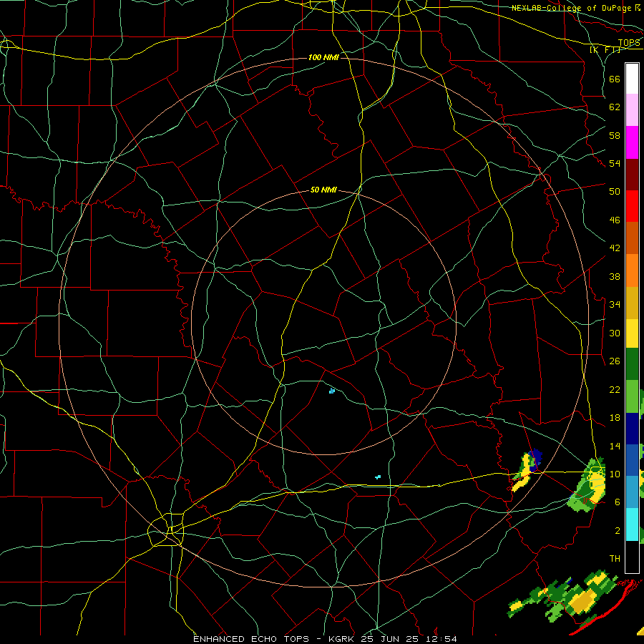Pick the cyan legend swatch
This screenshot has height=644, width=644.
[632, 524]
